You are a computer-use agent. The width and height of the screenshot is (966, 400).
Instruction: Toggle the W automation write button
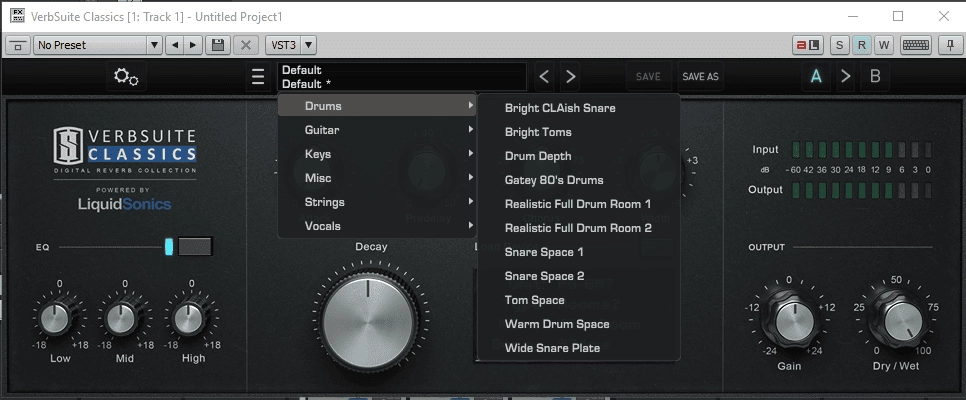[884, 45]
